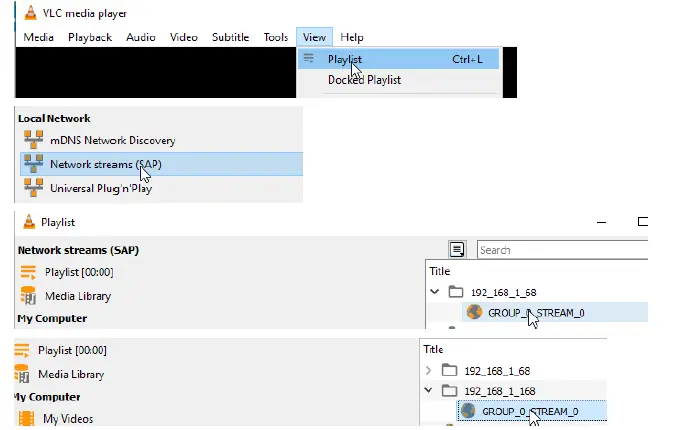This screenshot has height=430, width=684.
Task: Click the Local Network heading
Action: [x=54, y=119]
